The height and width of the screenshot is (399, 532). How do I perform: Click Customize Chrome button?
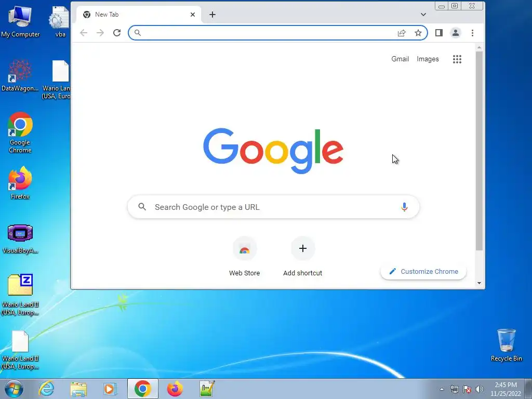pyautogui.click(x=423, y=271)
